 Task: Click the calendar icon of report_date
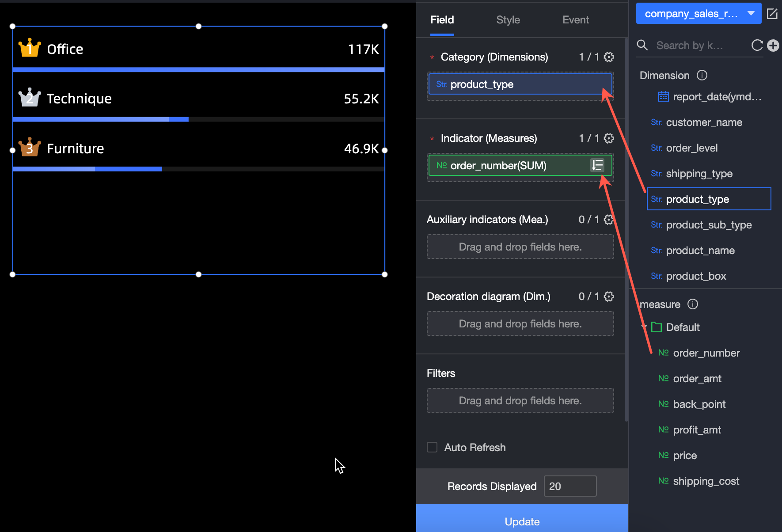[x=664, y=96]
